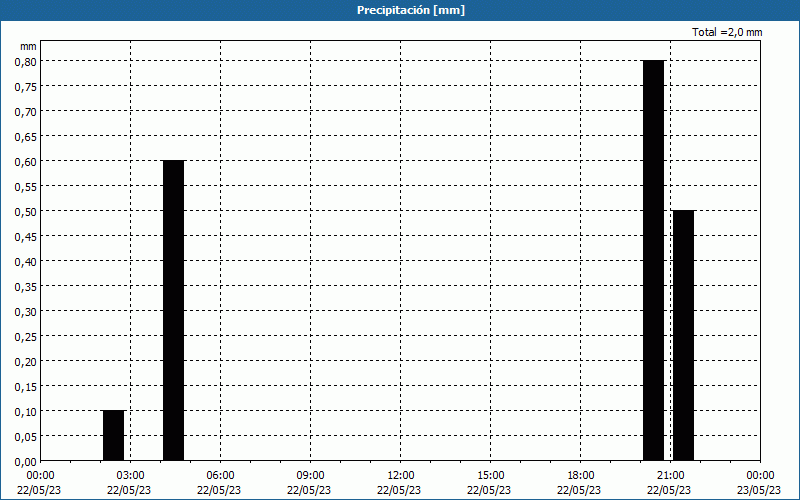
Task: Click the 0,80 y-axis label
Action: click(x=26, y=62)
